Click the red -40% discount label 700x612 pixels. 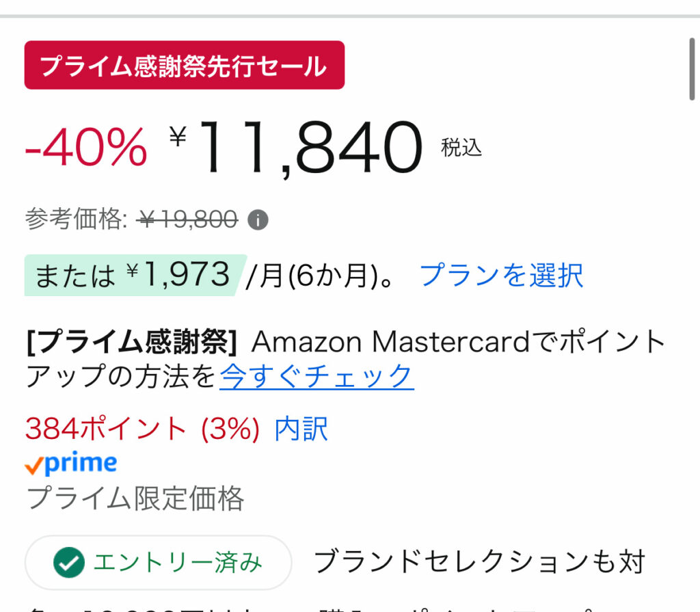coord(86,146)
